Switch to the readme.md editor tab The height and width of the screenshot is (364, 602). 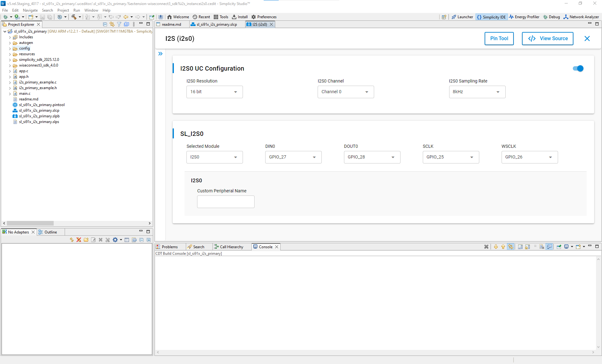171,24
